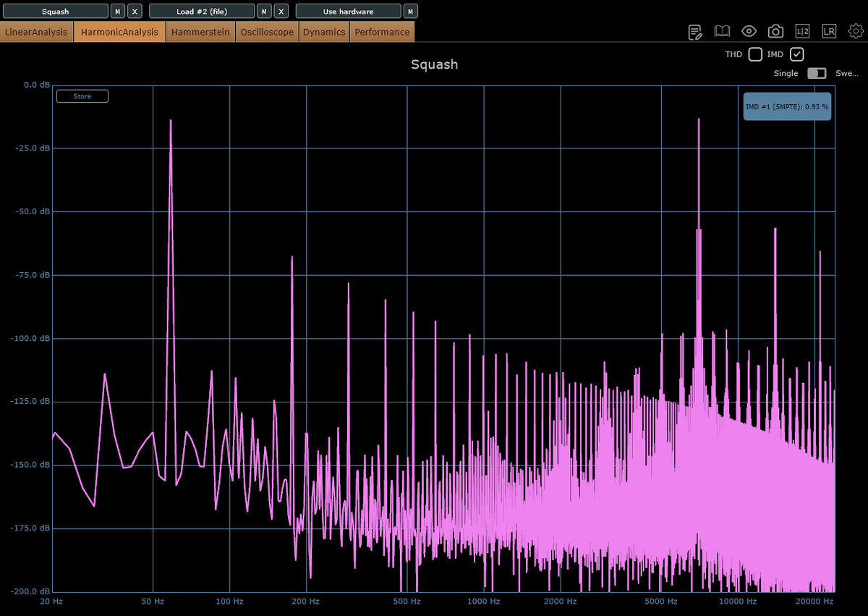The width and height of the screenshot is (868, 616).
Task: Enable the THD checkbox
Action: (755, 54)
